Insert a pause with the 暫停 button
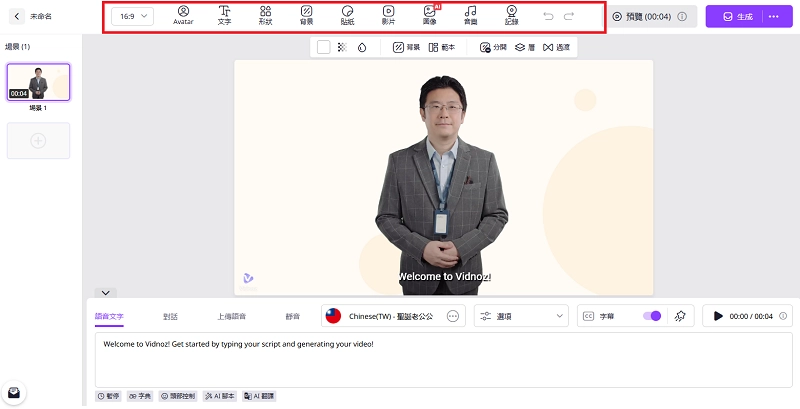Screen dimensions: 800x409 (x=108, y=396)
